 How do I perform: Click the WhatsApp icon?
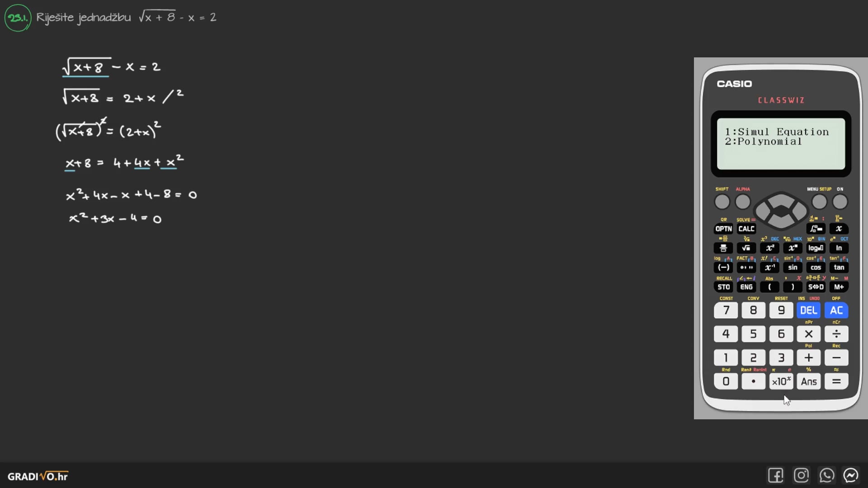coord(826,475)
